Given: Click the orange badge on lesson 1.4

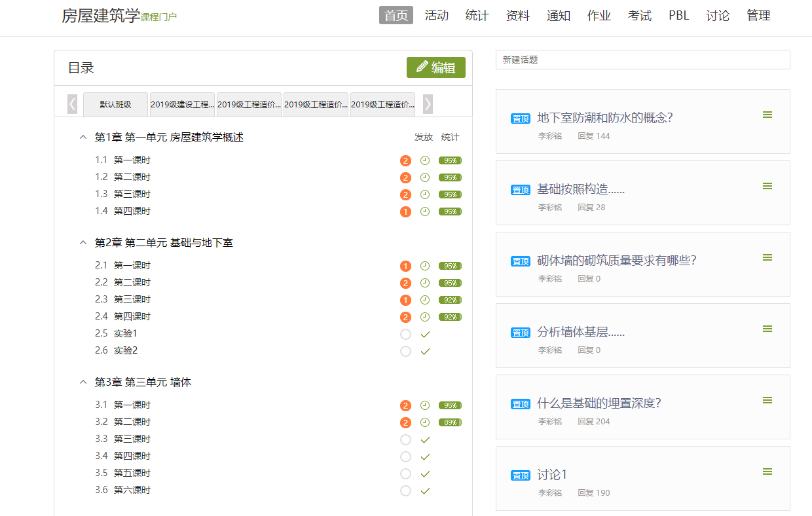Looking at the screenshot, I should click(x=405, y=212).
